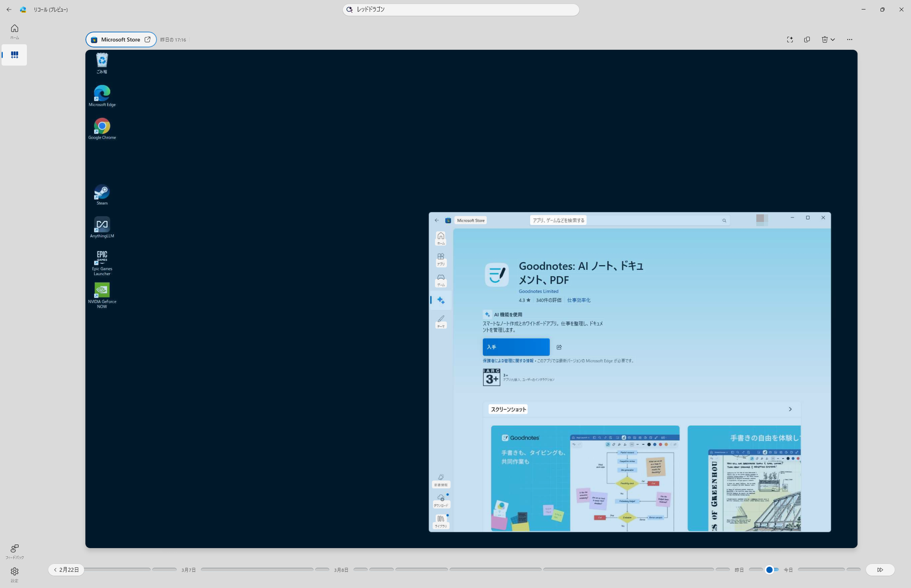
Task: Click the Goodnotes flowchart screenshot thumbnail
Action: click(x=585, y=478)
